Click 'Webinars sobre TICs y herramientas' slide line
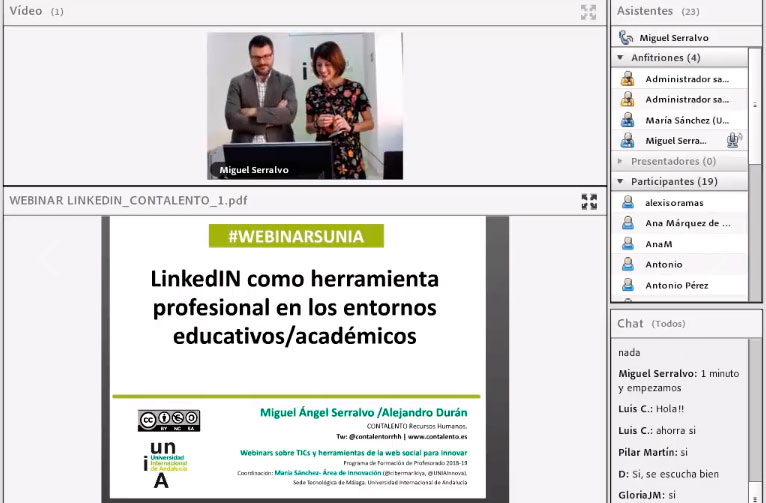Image resolution: width=766 pixels, height=503 pixels. coord(353,453)
